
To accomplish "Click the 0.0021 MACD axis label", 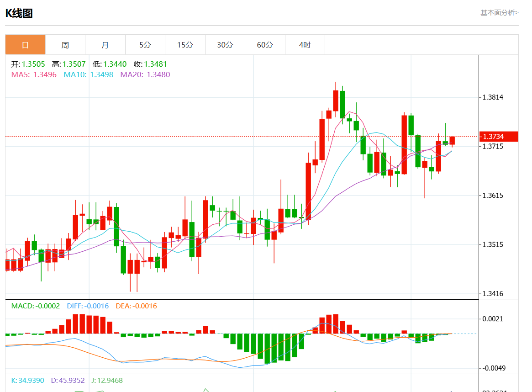I will coord(493,319).
